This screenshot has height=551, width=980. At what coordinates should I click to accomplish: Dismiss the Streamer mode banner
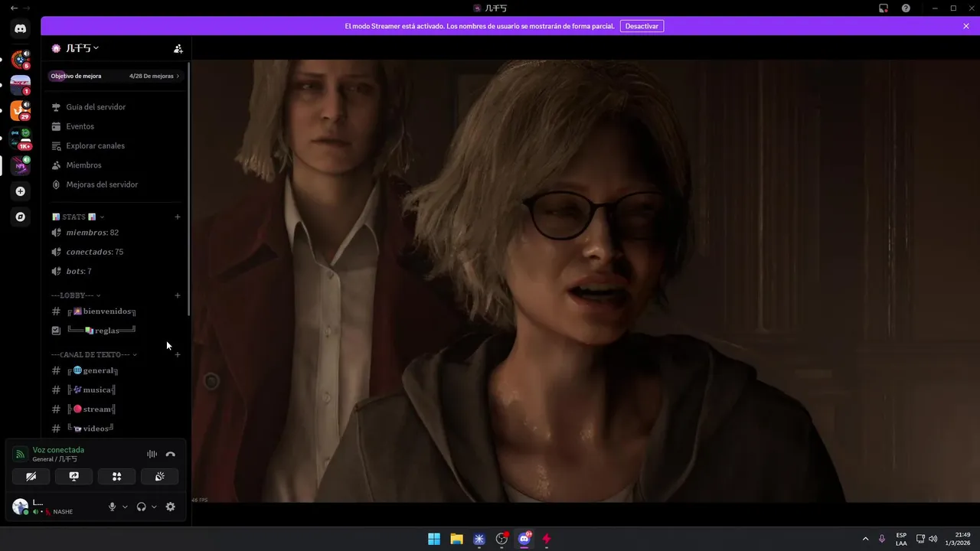966,26
